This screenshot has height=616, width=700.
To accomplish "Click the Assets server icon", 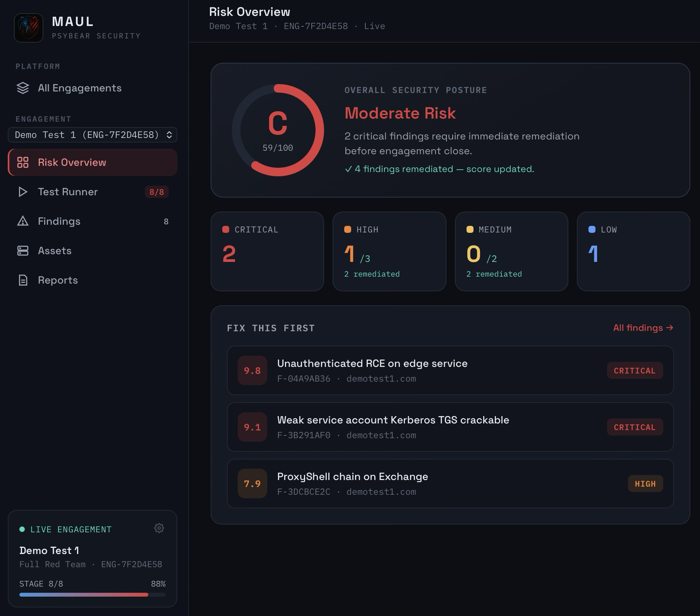I will (x=23, y=251).
